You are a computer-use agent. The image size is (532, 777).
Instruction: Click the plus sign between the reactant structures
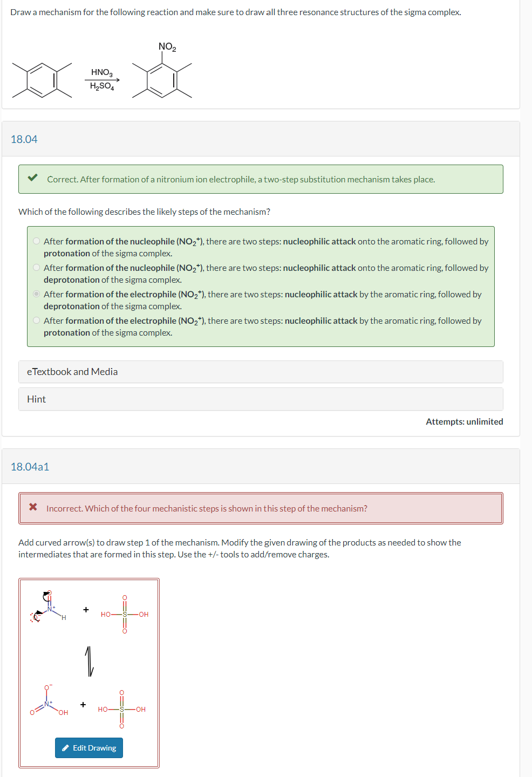pos(85,610)
